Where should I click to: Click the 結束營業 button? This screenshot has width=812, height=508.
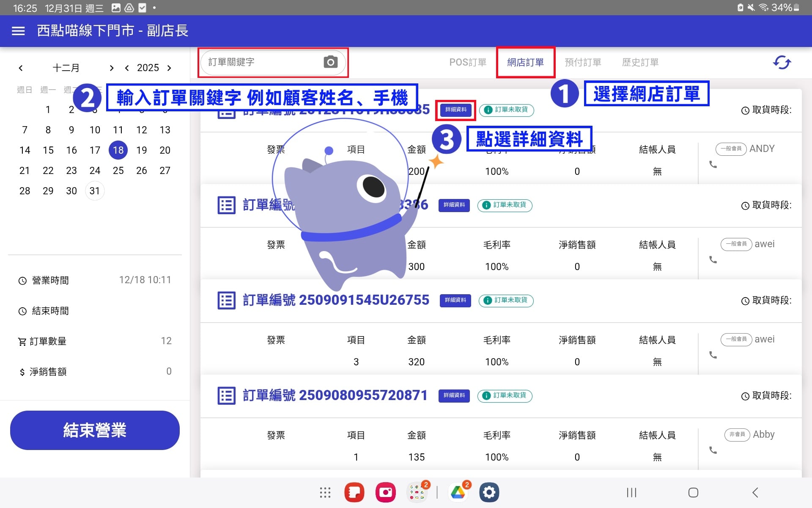click(x=95, y=430)
